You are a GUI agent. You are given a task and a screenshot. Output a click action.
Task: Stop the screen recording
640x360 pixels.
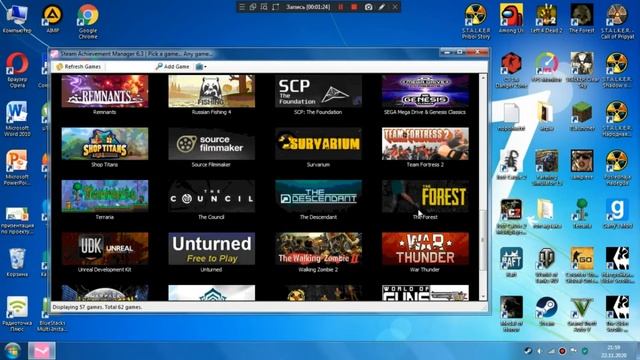[x=354, y=7]
